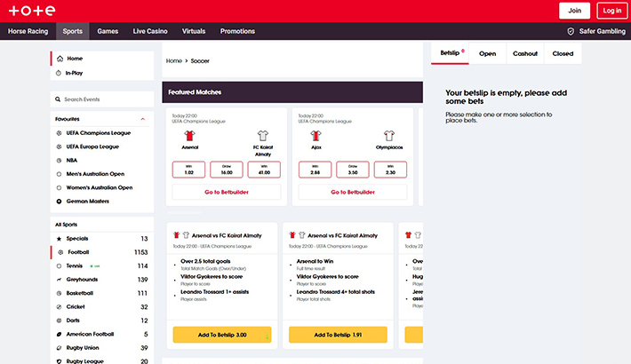Click Add To Betslip 3.00 button
This screenshot has height=364, width=631.
pyautogui.click(x=221, y=335)
